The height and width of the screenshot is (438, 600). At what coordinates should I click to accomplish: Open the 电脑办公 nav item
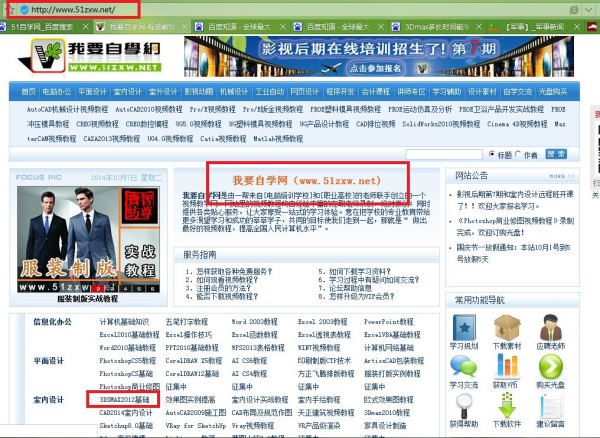tap(57, 91)
